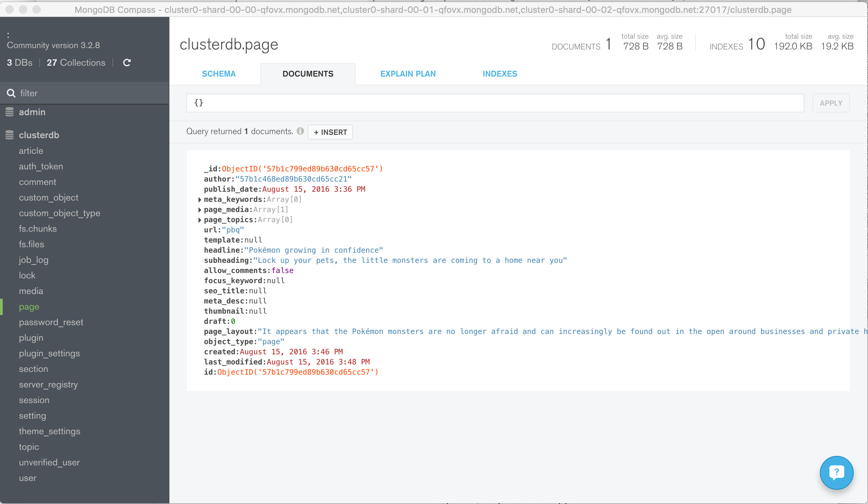Click the clusterdb database icon

[x=9, y=135]
